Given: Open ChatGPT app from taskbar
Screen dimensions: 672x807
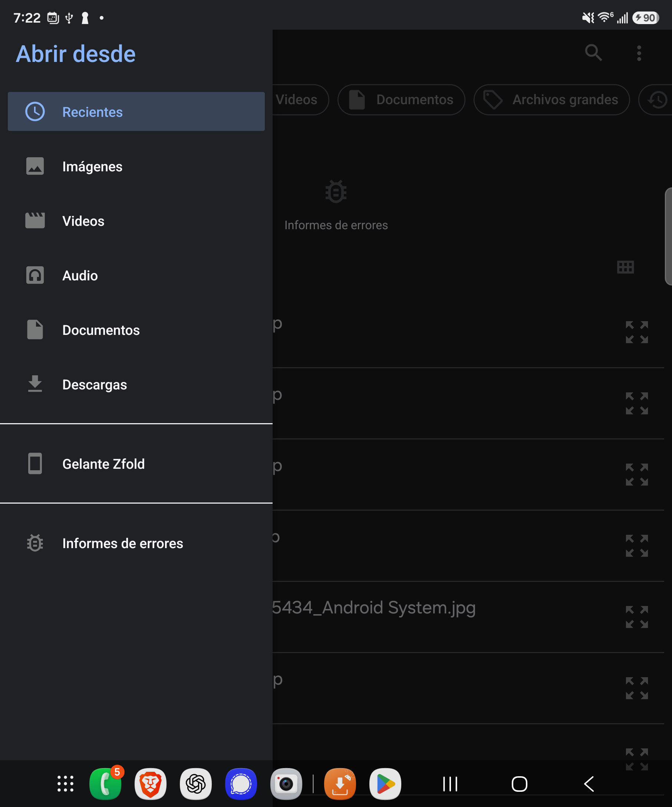Looking at the screenshot, I should (x=195, y=784).
